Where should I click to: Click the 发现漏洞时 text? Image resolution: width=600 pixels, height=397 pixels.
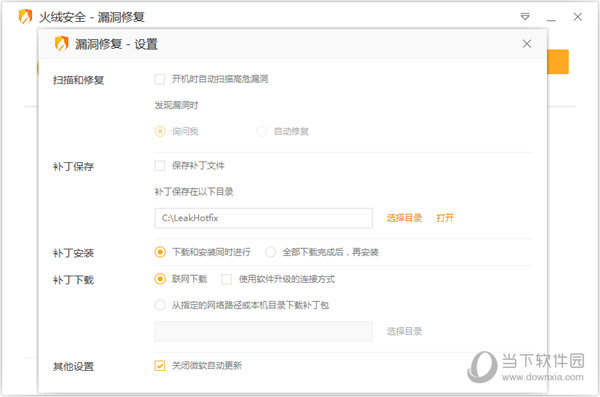click(176, 105)
